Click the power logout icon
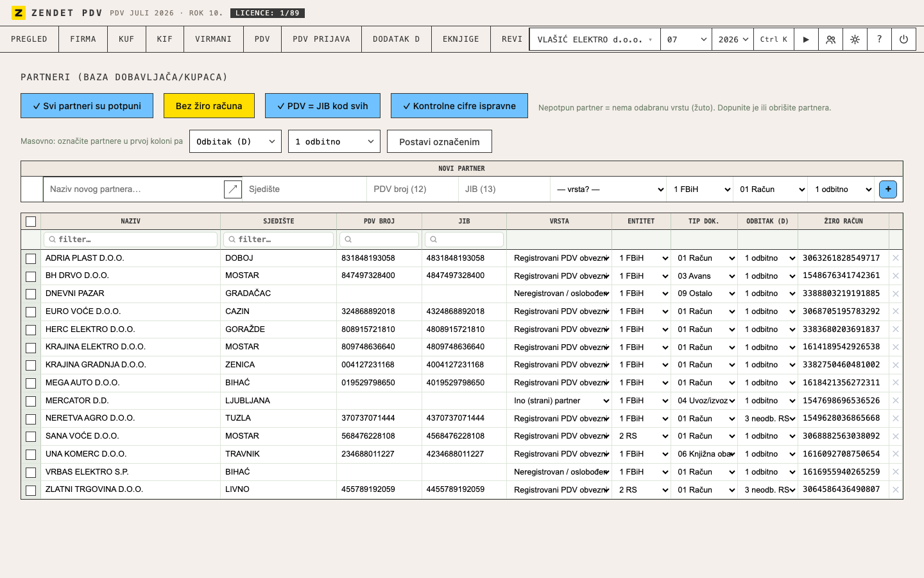The width and height of the screenshot is (924, 578). pos(903,39)
